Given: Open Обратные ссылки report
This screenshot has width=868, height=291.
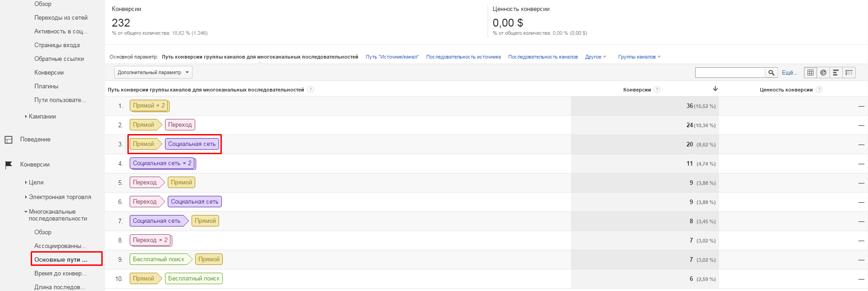Looking at the screenshot, I should coord(59,59).
